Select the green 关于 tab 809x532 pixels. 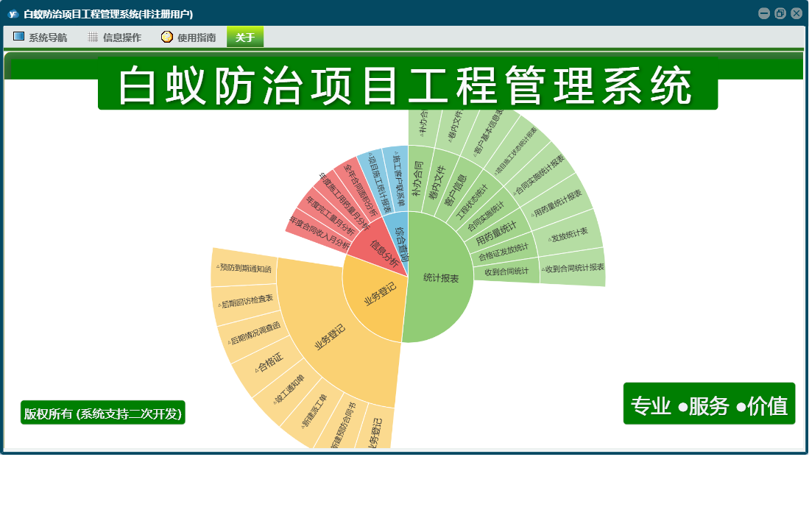[245, 37]
